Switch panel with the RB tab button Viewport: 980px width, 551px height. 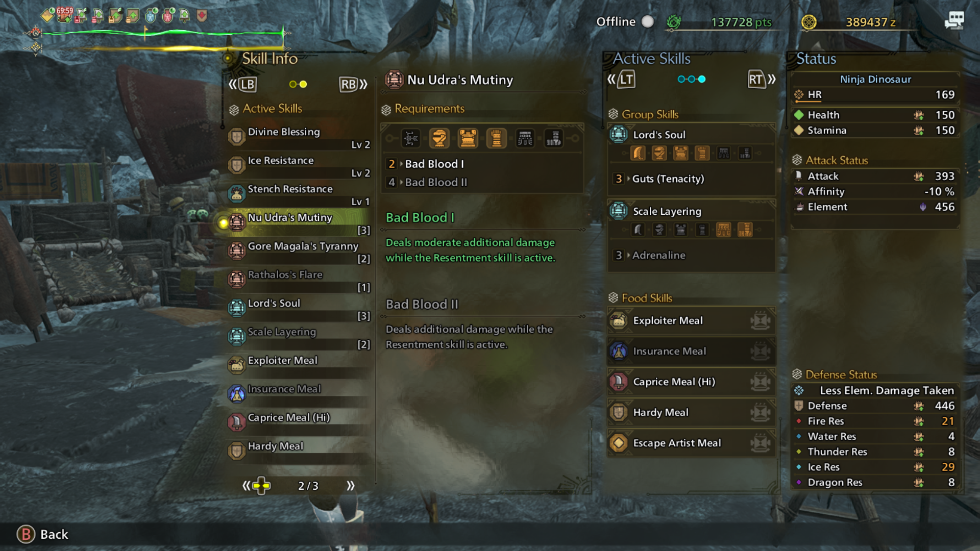(353, 84)
